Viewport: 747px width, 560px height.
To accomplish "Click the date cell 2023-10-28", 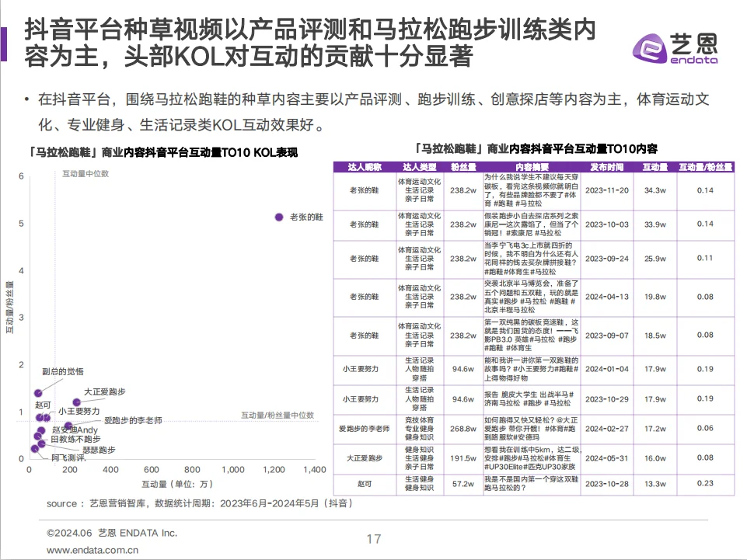I will 607,484.
